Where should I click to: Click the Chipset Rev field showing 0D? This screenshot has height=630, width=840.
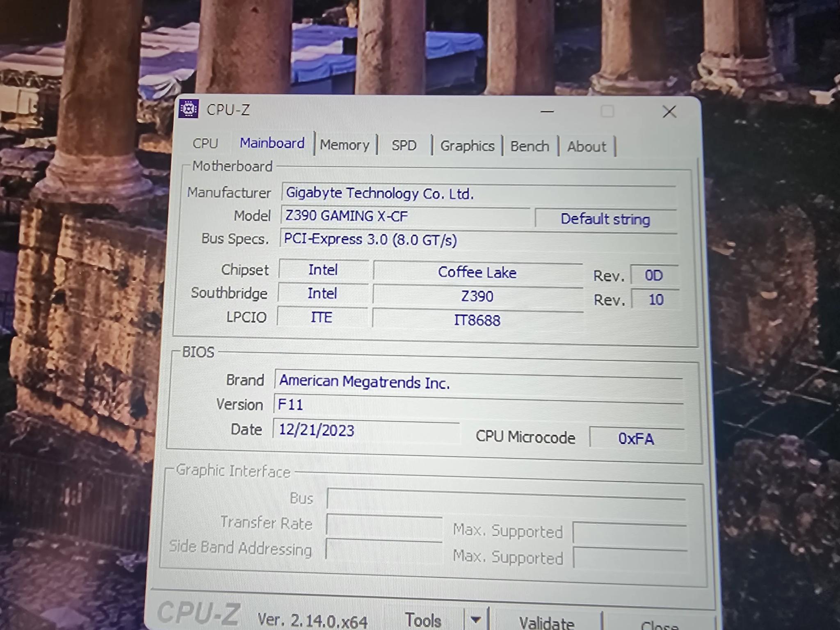pyautogui.click(x=654, y=275)
